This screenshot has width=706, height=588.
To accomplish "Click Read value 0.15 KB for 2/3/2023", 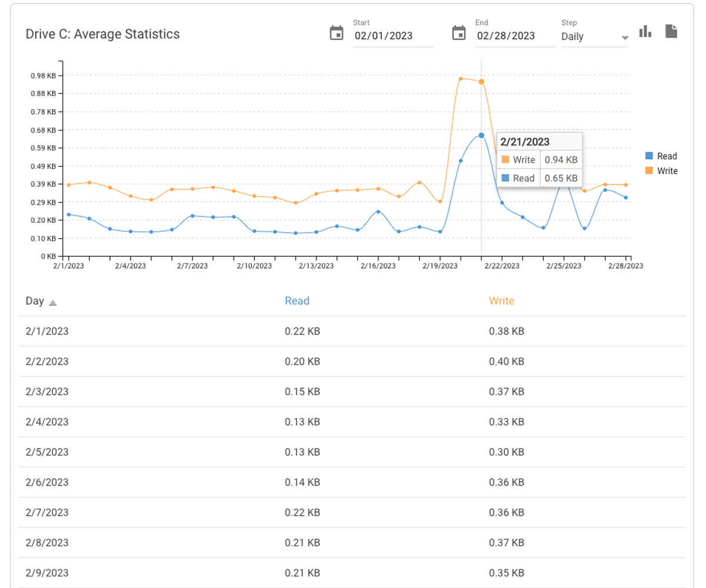I will (x=302, y=392).
